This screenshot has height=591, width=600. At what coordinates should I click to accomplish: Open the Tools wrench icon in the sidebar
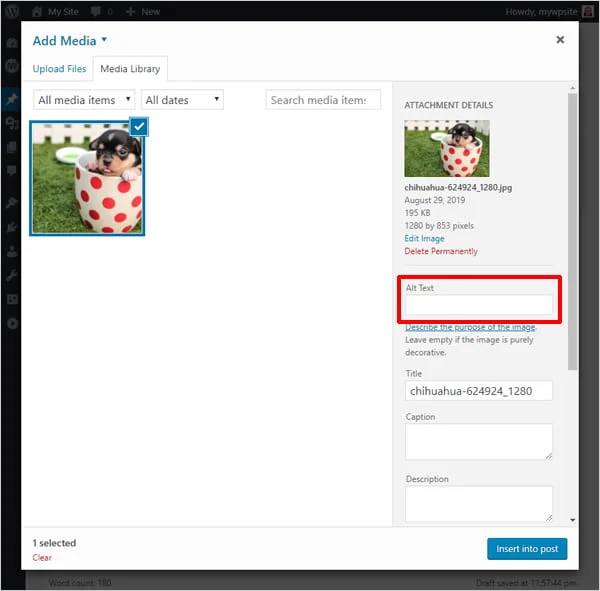(x=12, y=275)
